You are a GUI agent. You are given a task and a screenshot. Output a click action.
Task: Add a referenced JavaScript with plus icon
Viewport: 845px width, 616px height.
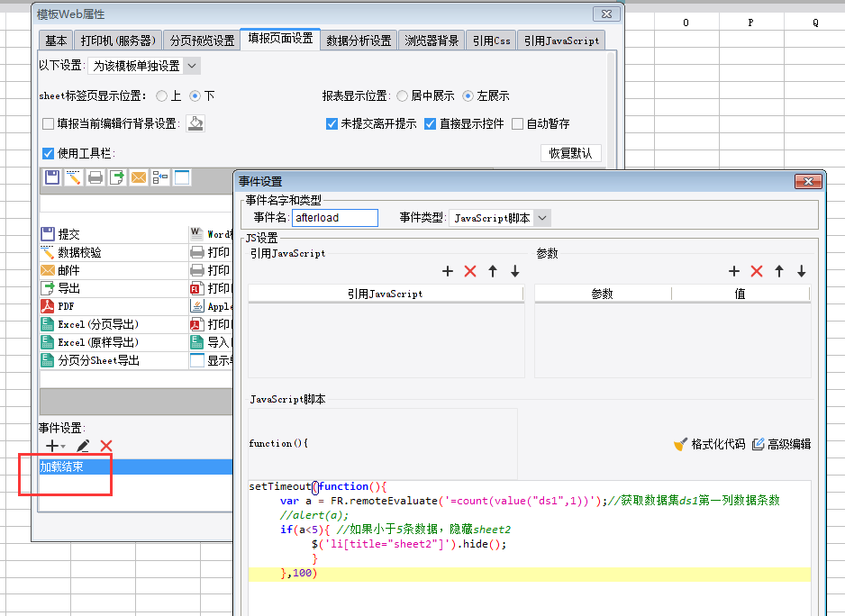(x=448, y=271)
